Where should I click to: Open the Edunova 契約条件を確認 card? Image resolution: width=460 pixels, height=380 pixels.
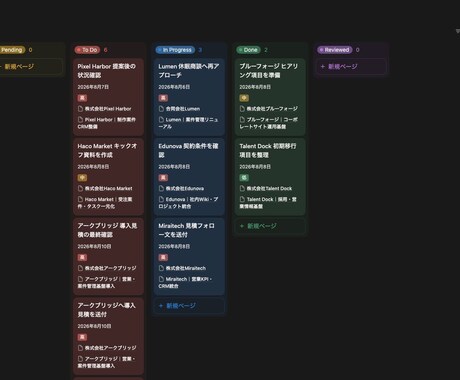[189, 176]
